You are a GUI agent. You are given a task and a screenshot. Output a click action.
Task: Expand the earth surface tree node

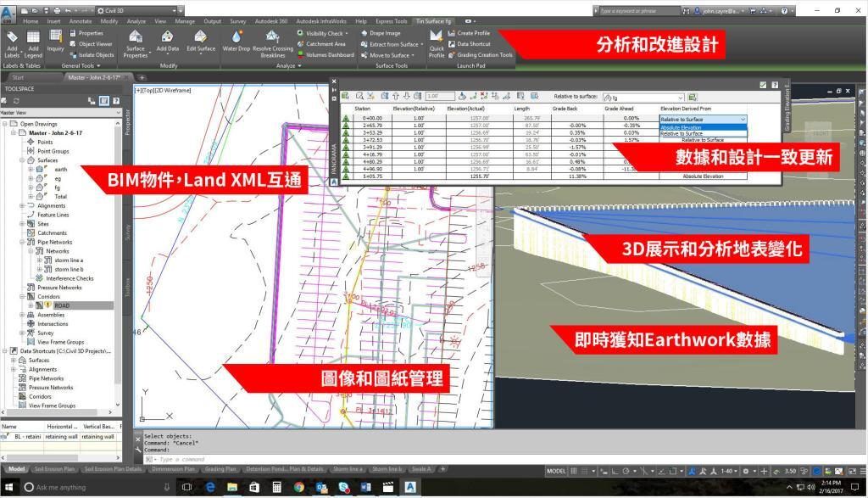31,169
